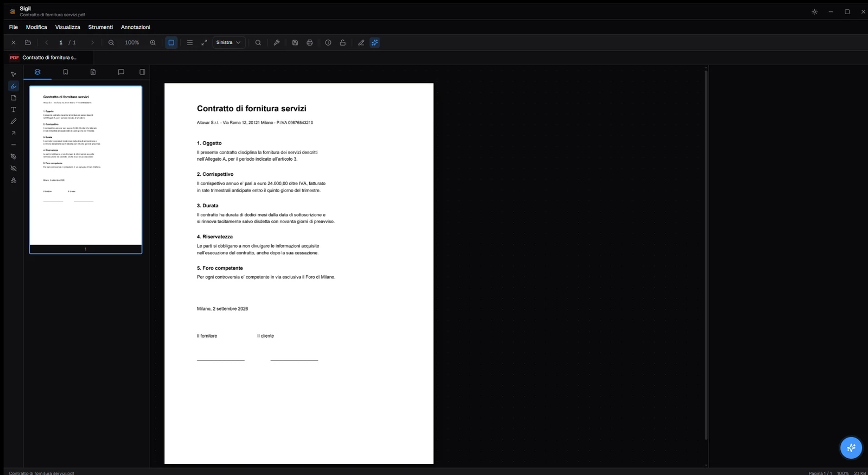
Task: Switch to the bookmarks panel tab
Action: tap(66, 72)
